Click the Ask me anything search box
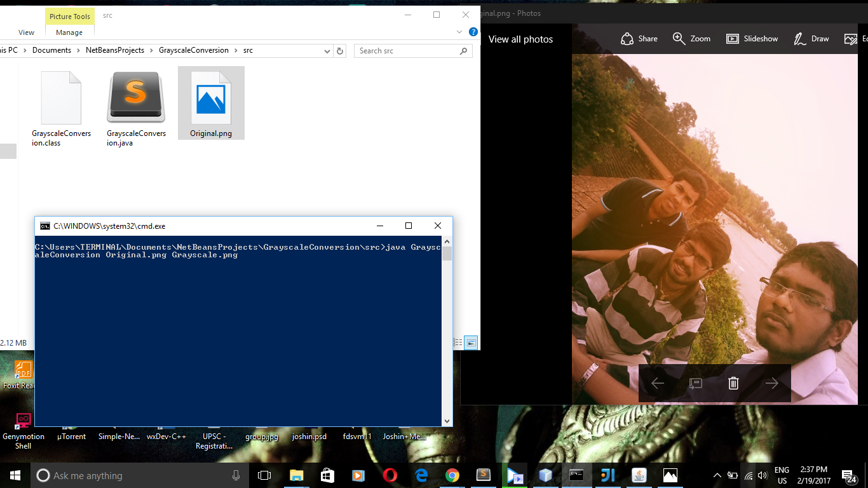This screenshot has width=868, height=488. point(139,475)
